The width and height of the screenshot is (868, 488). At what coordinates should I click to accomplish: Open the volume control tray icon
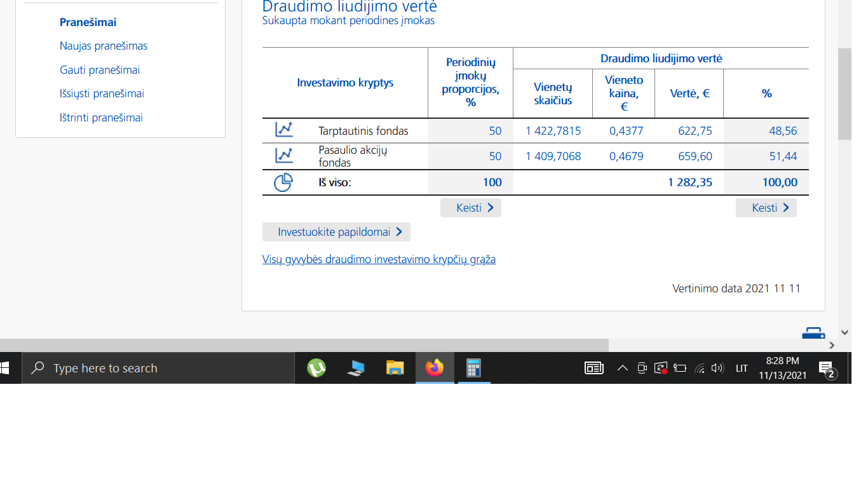pyautogui.click(x=717, y=368)
